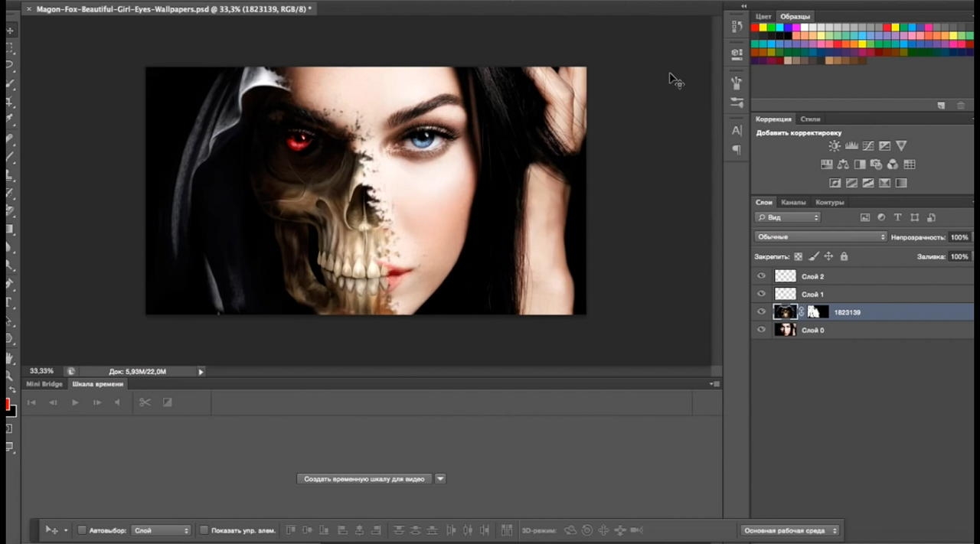This screenshot has width=980, height=544.
Task: Collapse panels with double-arrow icon
Action: (x=743, y=6)
